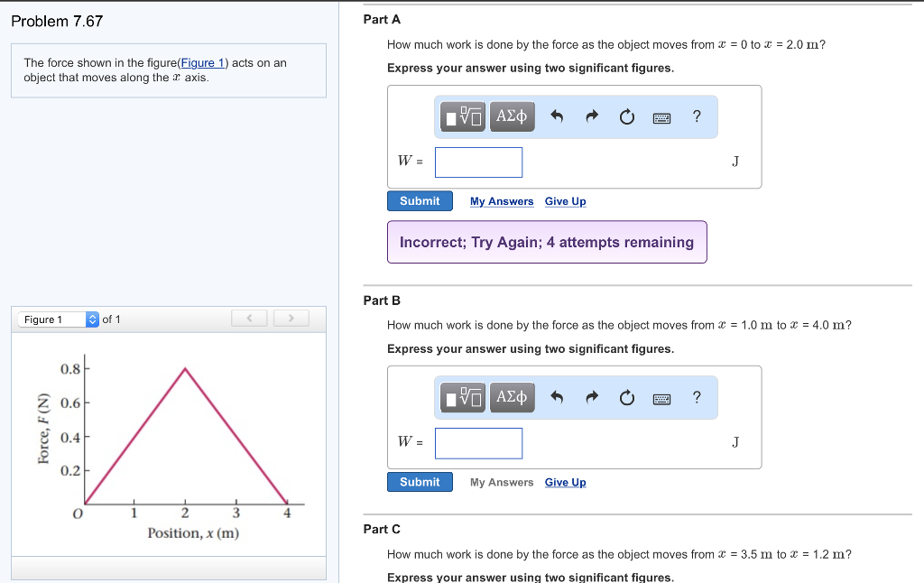Redo edit in Part A toolbar
This screenshot has width=924, height=583.
(x=592, y=116)
